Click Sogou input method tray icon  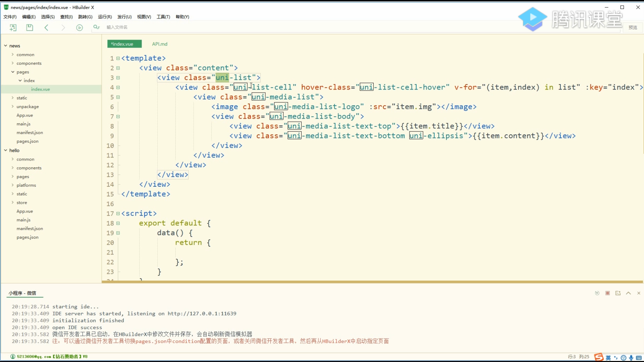(599, 357)
